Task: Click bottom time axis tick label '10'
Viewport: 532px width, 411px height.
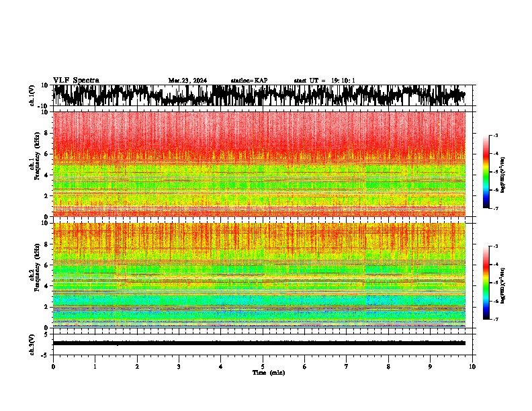Action: [472, 367]
